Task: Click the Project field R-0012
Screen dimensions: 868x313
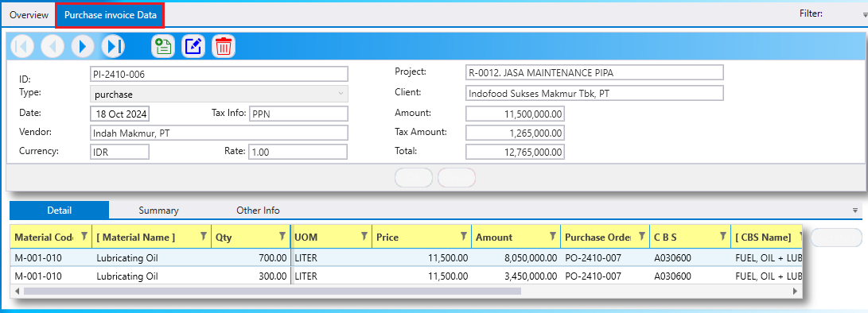Action: pos(594,72)
